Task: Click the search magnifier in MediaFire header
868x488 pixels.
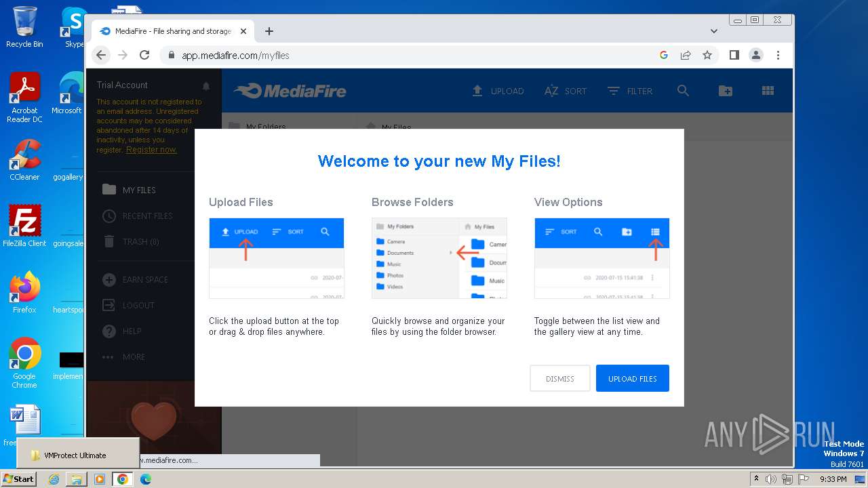Action: click(683, 91)
